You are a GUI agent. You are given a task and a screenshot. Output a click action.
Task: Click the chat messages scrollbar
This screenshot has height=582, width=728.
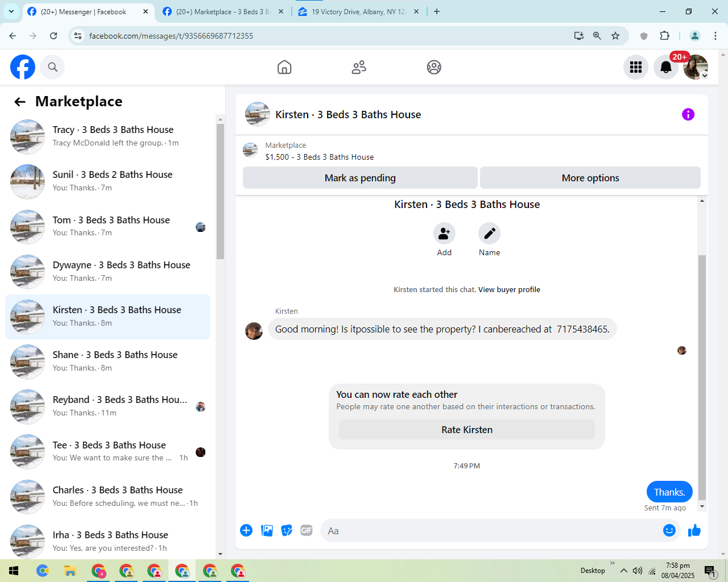[702, 377]
